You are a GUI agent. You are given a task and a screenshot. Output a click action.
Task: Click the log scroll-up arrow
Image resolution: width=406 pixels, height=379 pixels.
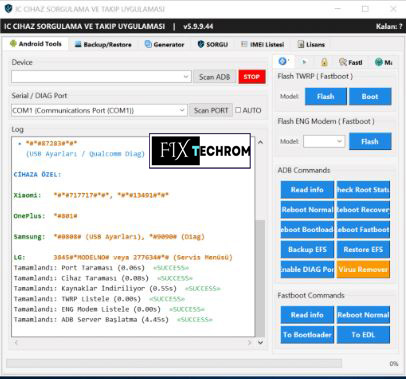pos(260,142)
